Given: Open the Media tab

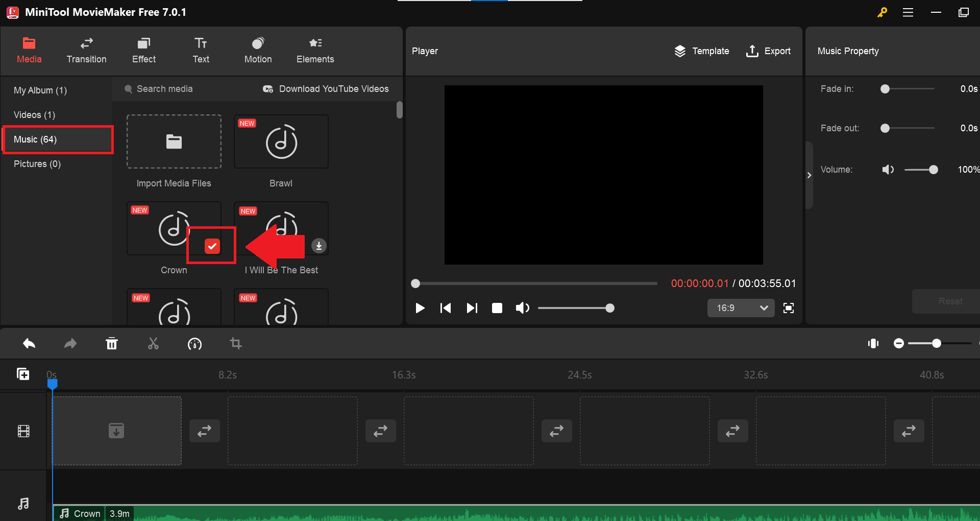Looking at the screenshot, I should pyautogui.click(x=29, y=51).
